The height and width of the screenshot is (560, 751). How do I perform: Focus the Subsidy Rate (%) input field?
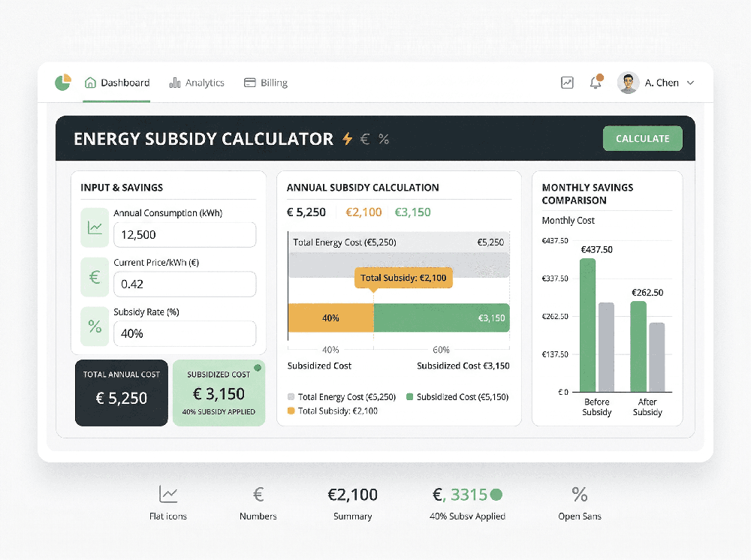coord(185,333)
